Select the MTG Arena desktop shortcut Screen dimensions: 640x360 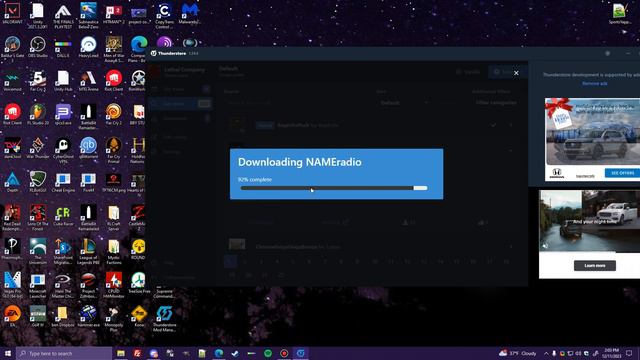88,81
